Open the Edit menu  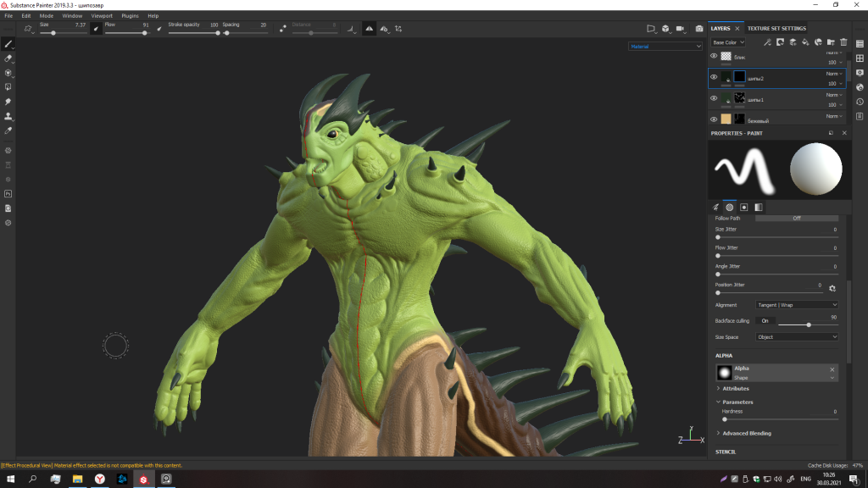point(26,15)
